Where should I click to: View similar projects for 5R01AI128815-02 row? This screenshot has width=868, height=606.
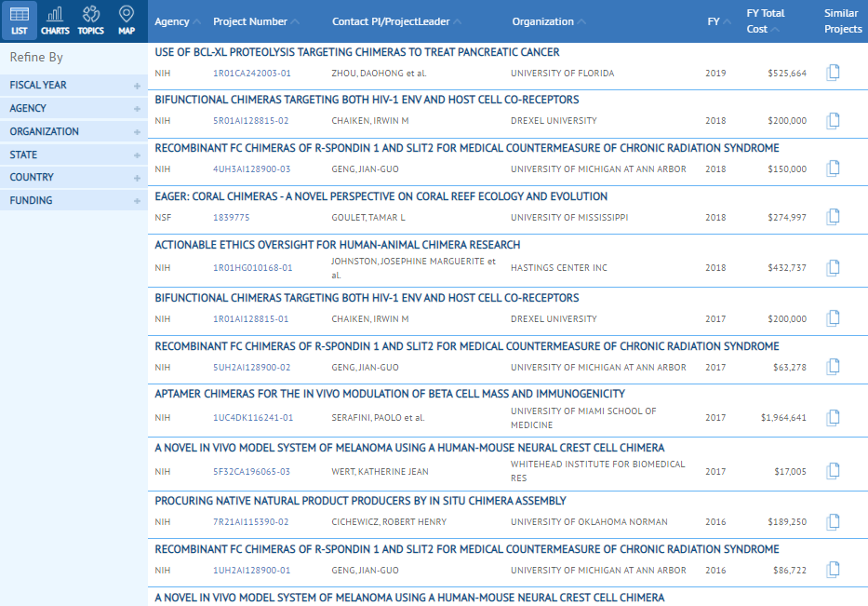(833, 120)
